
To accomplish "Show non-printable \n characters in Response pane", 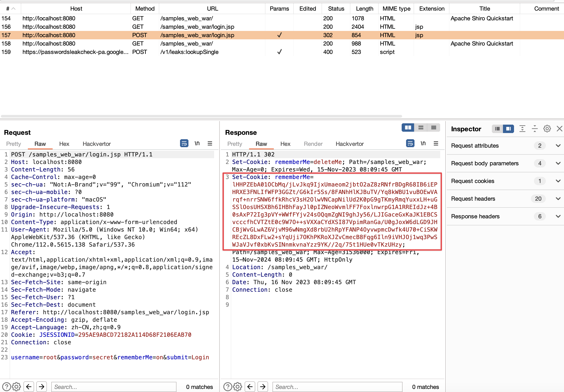I will coord(423,143).
